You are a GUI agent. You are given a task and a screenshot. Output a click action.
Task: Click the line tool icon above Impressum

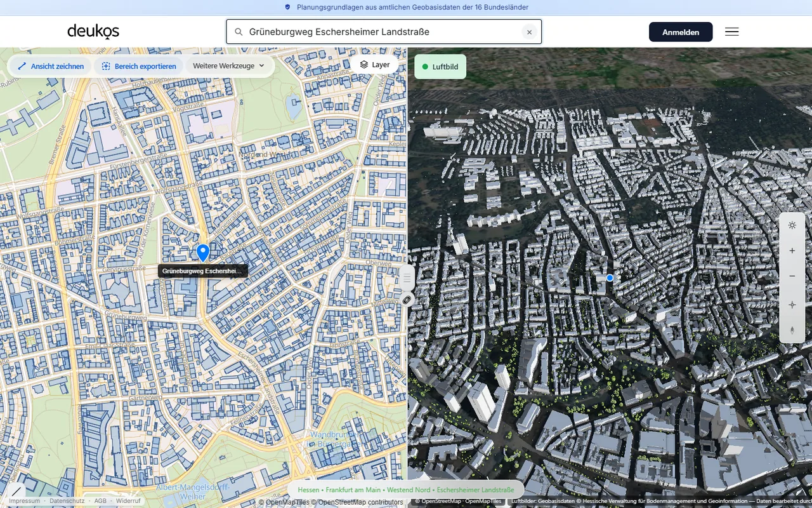click(x=16, y=491)
